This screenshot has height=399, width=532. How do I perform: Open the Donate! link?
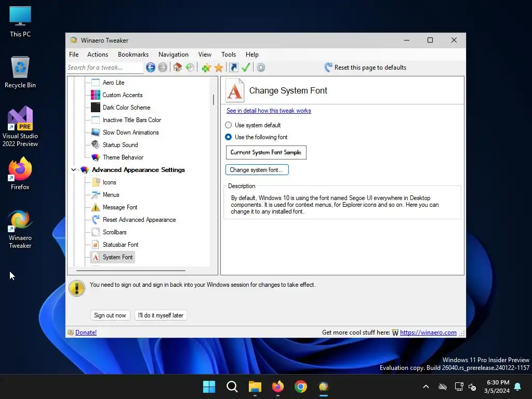tap(86, 332)
